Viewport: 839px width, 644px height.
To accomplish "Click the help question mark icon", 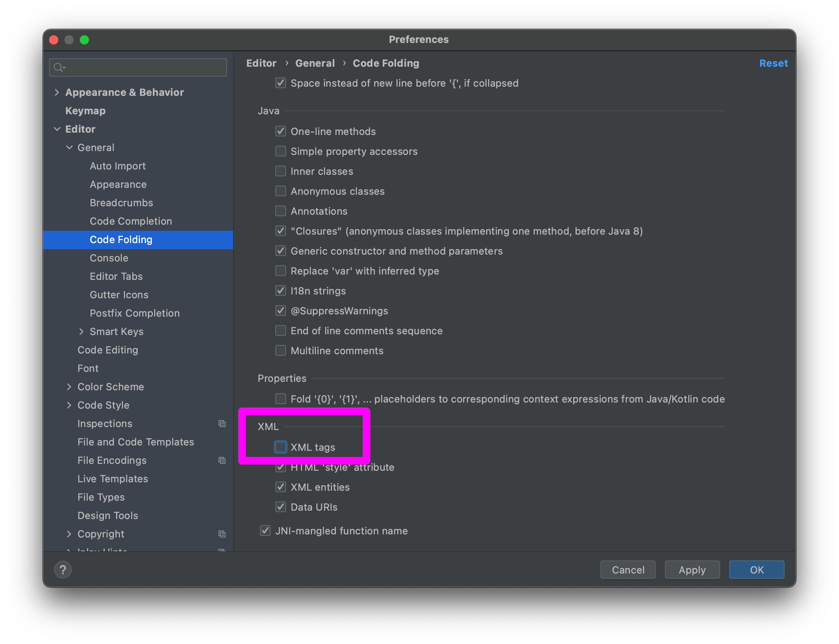I will 63,570.
